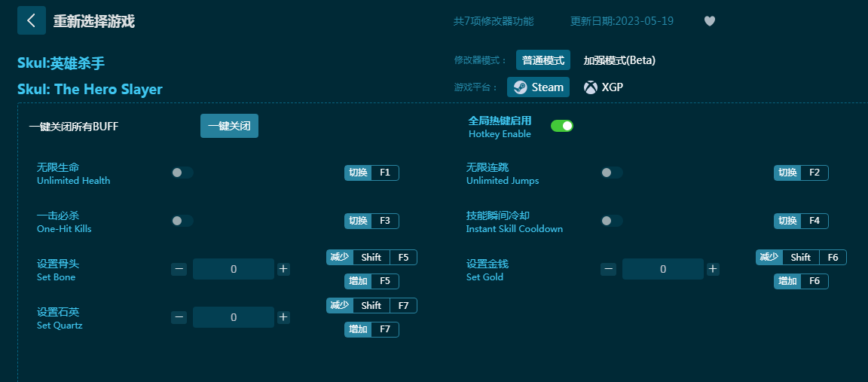Click plus button for Set Bone
868x382 pixels.
tap(283, 269)
